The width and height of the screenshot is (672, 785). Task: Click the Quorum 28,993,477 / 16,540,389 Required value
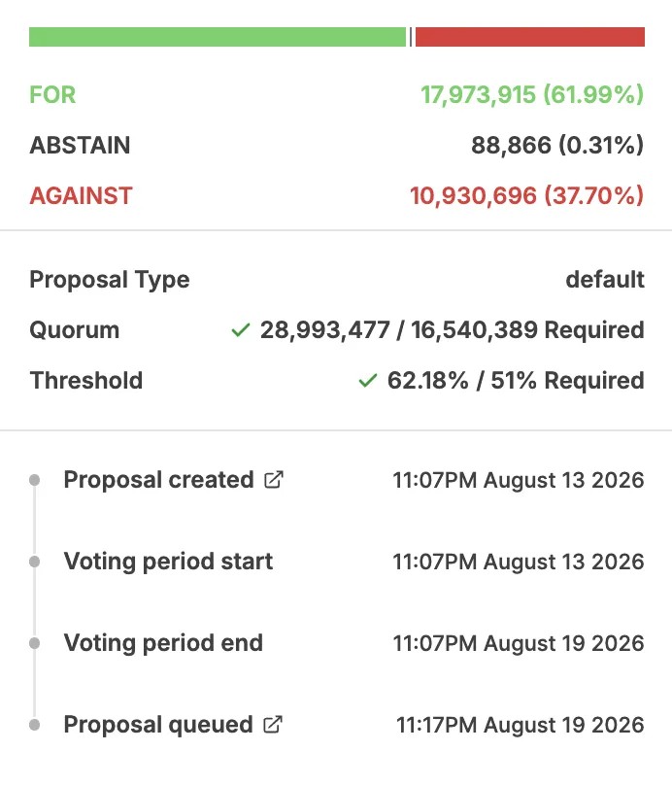pos(452,330)
